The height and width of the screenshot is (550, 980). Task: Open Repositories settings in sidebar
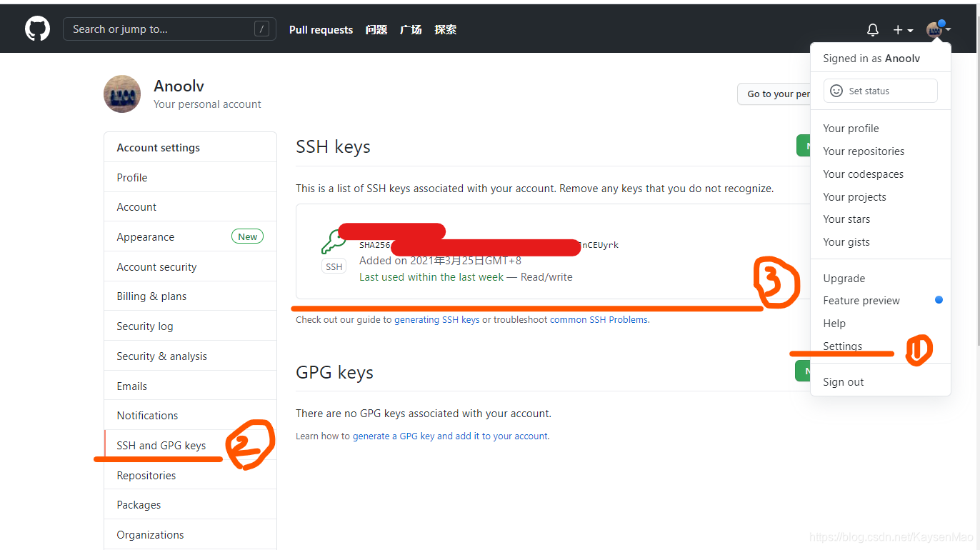(190, 475)
